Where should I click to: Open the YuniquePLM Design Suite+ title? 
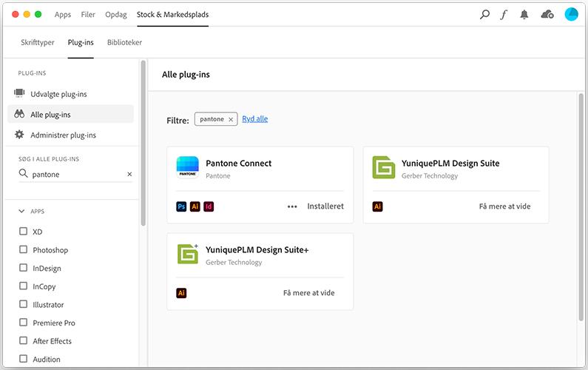[x=257, y=250]
